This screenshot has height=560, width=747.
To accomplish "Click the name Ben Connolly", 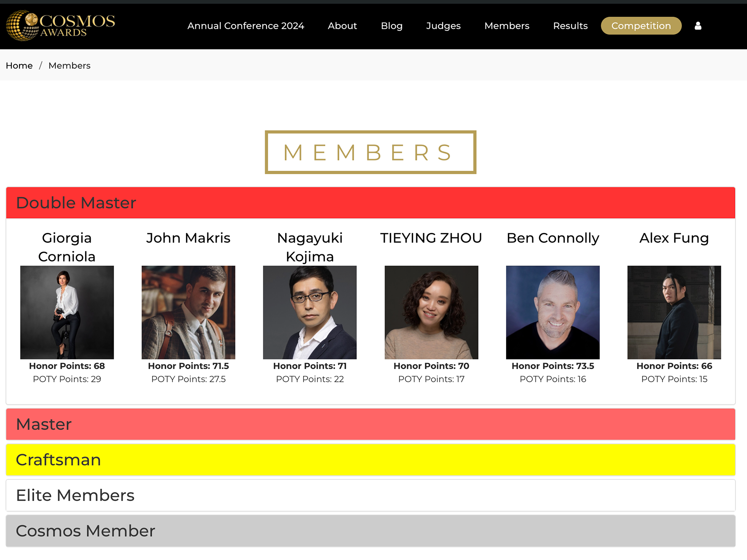I will pyautogui.click(x=553, y=238).
